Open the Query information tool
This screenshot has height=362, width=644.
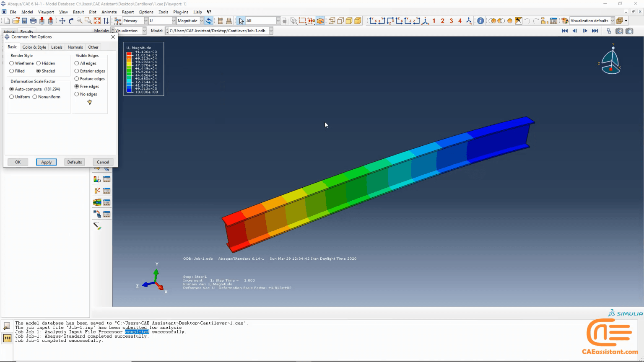[480, 21]
